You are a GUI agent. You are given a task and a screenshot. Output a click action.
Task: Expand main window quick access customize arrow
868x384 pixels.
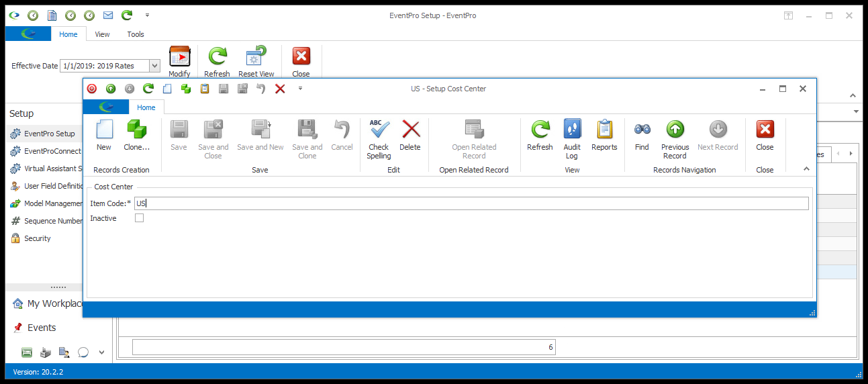pos(147,15)
